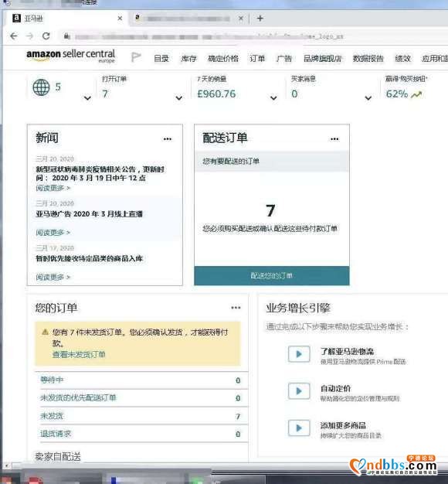
Task: Open 新闻 card options menu
Action: tap(168, 139)
